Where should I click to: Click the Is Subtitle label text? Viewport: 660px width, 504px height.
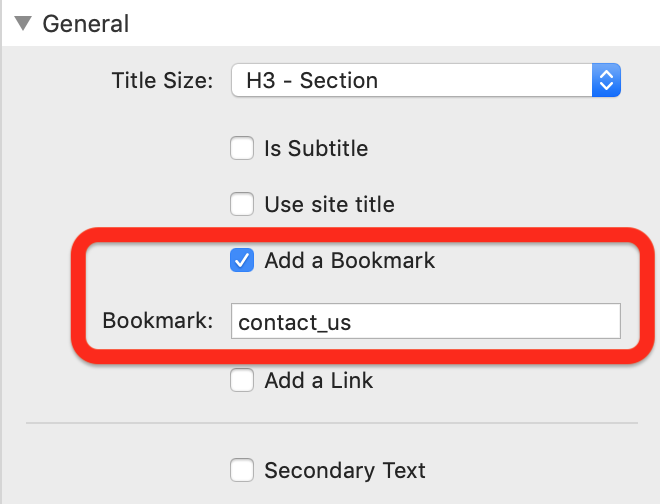[x=316, y=148]
